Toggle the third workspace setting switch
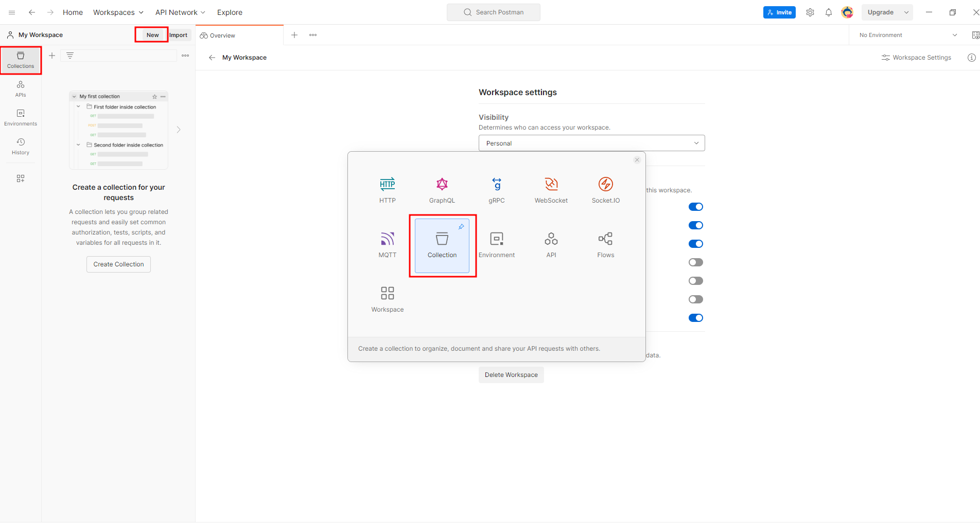This screenshot has width=980, height=523. (x=696, y=244)
